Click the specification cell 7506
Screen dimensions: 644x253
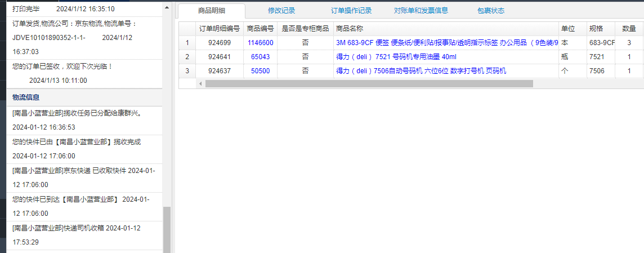(601, 71)
